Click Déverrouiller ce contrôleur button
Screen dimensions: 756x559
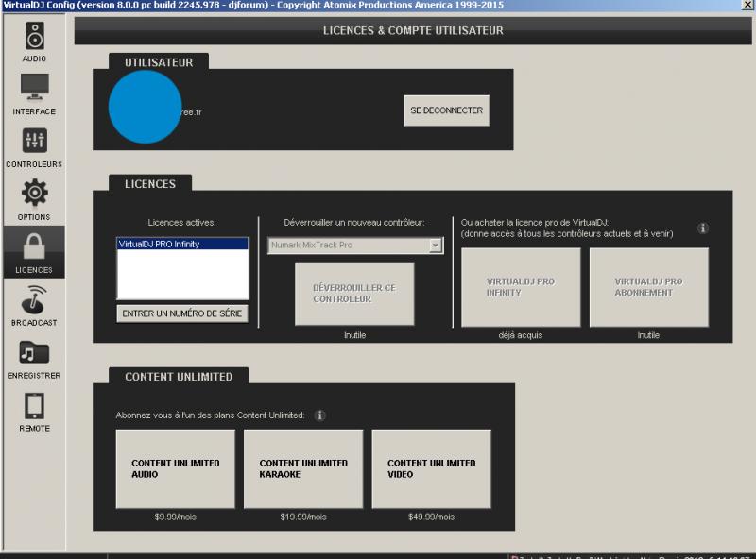tap(354, 294)
